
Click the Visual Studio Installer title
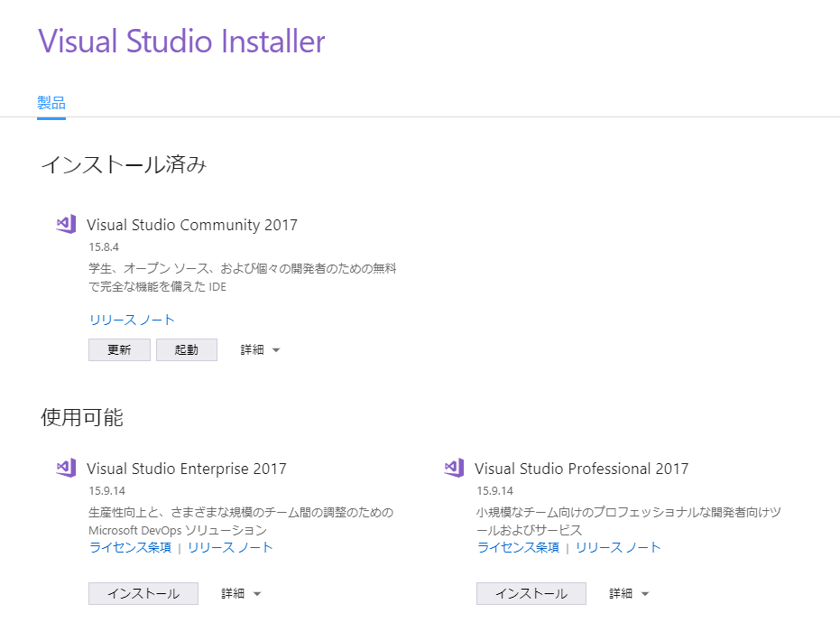[x=180, y=42]
